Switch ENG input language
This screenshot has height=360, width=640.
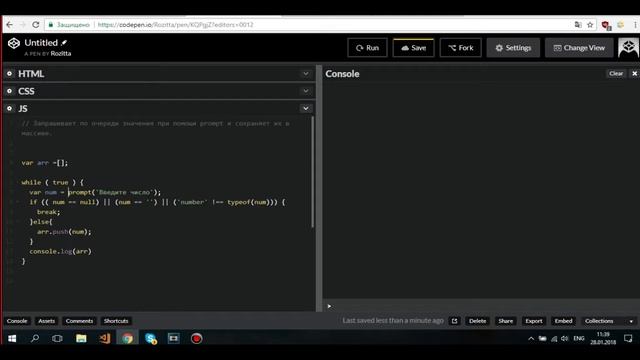(x=579, y=338)
